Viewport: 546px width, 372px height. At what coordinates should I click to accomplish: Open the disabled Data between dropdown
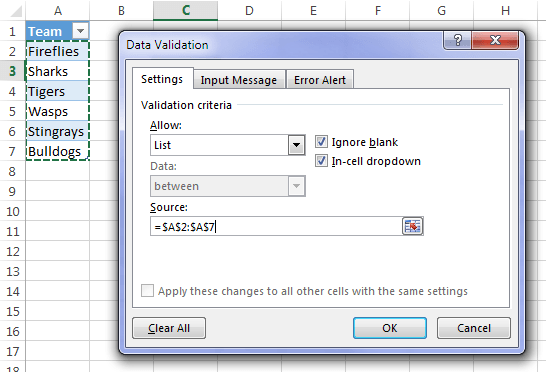pos(296,186)
